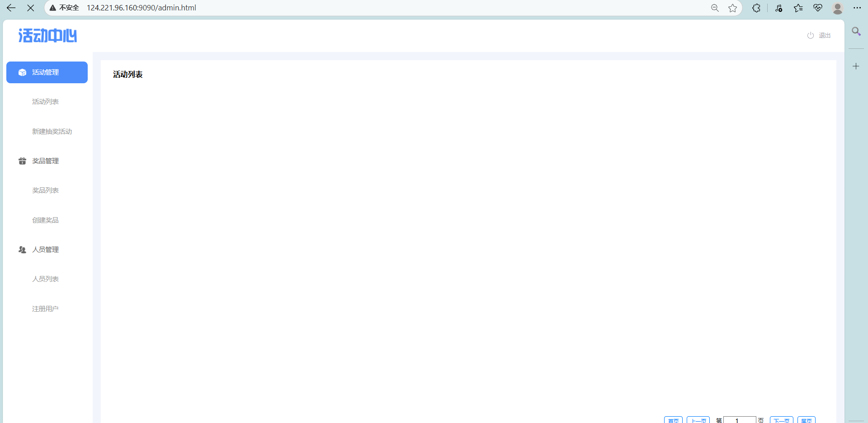Click the 活动管理 cube icon in sidebar
The height and width of the screenshot is (423, 868).
[x=22, y=72]
